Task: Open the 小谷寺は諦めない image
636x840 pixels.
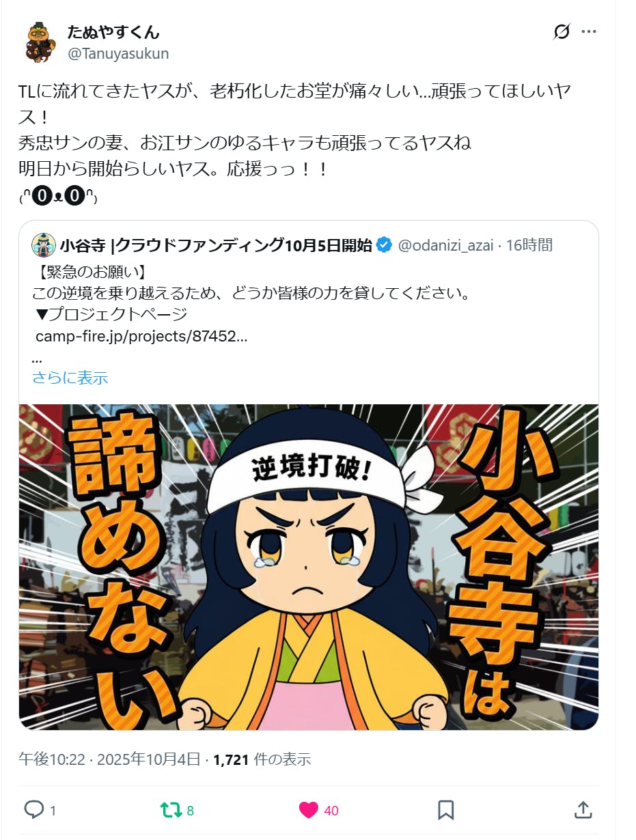Action: pyautogui.click(x=309, y=567)
